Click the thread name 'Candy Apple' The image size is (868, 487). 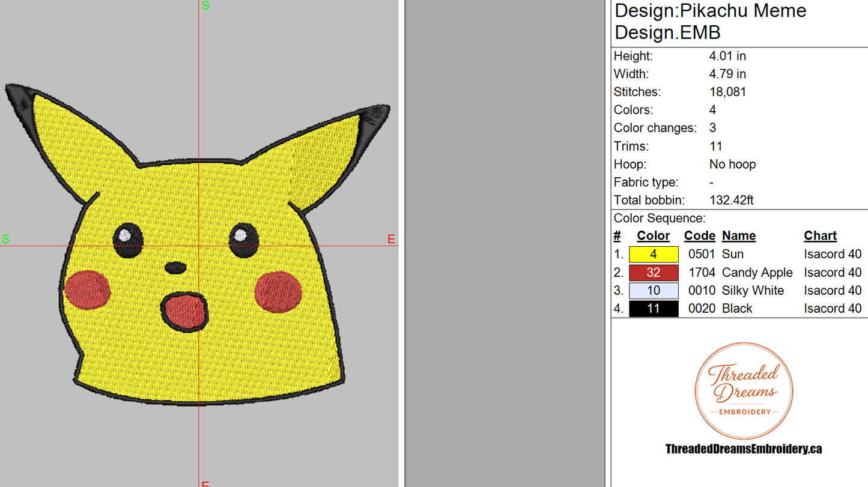[757, 273]
